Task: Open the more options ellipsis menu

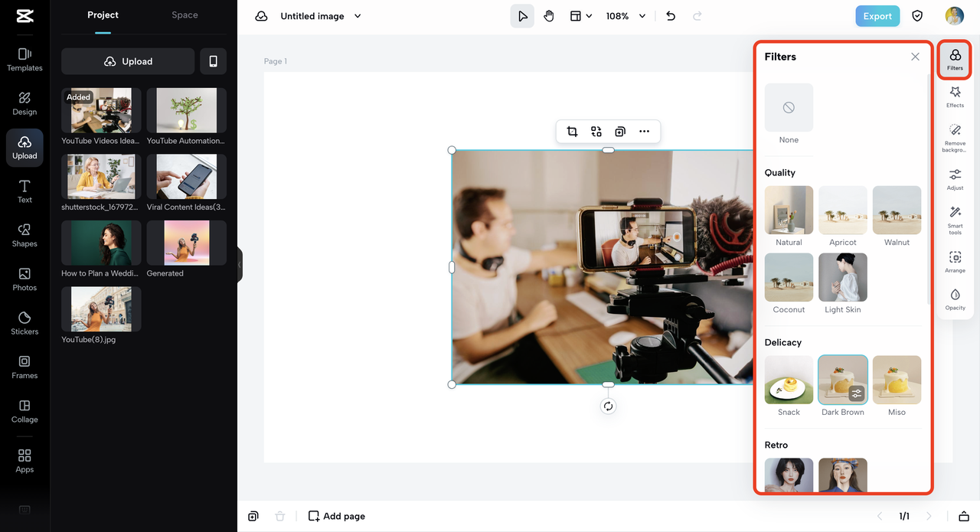Action: click(645, 132)
